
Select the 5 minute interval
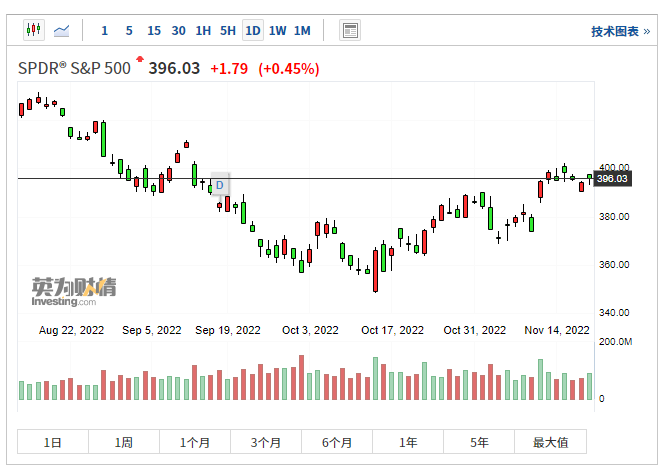pos(129,31)
